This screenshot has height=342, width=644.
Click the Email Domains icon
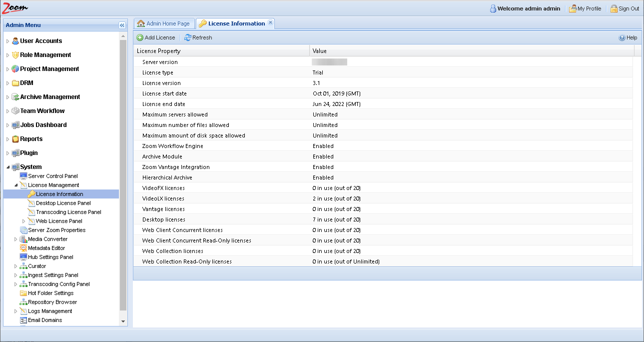pos(23,320)
